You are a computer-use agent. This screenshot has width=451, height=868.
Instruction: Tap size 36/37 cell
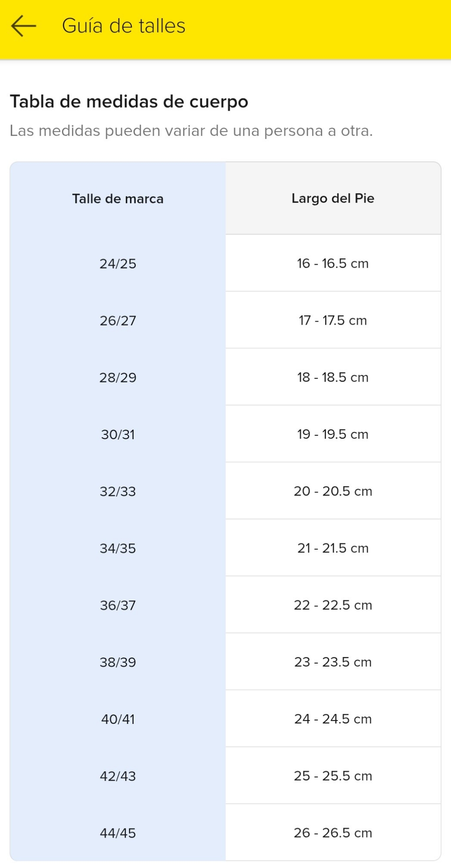point(118,605)
